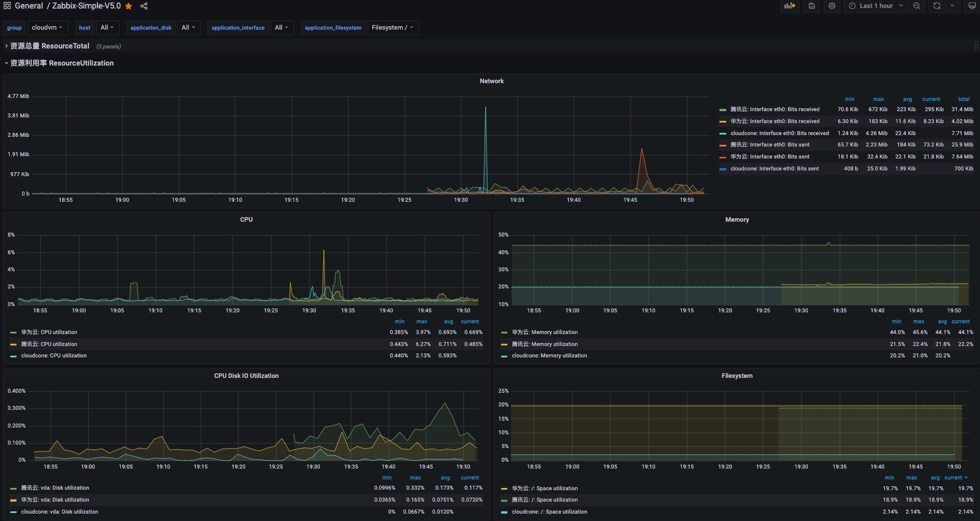Open the application_disk All dropdown

[188, 27]
